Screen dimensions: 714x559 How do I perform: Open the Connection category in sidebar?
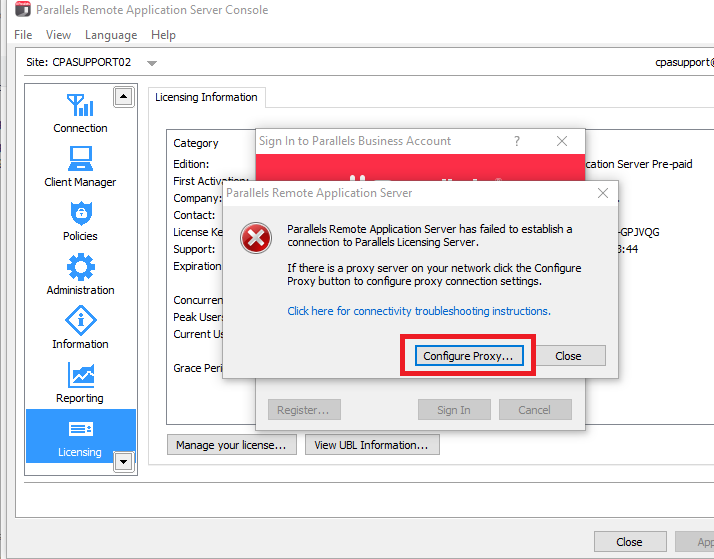coord(80,113)
